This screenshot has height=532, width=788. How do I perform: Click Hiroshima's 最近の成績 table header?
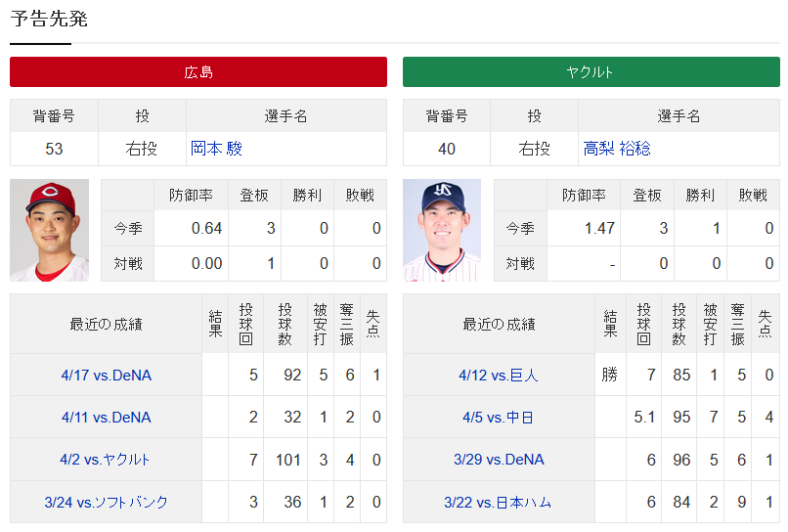[107, 325]
